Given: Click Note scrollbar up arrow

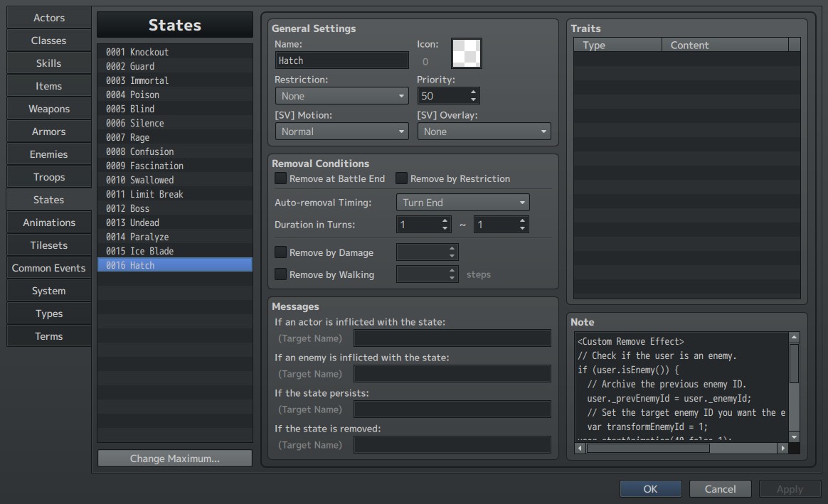Looking at the screenshot, I should point(794,337).
